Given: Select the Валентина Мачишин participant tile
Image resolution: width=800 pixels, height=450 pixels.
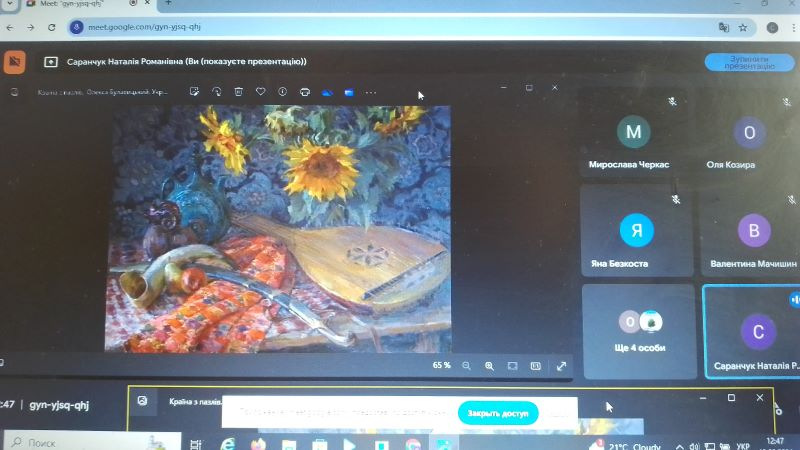Looking at the screenshot, I should click(x=751, y=231).
